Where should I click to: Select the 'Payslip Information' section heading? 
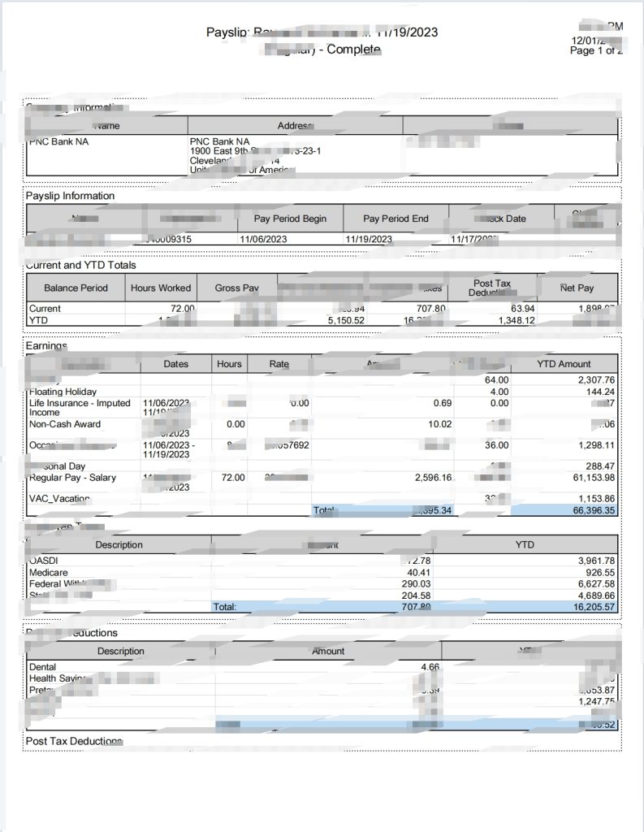click(x=70, y=196)
